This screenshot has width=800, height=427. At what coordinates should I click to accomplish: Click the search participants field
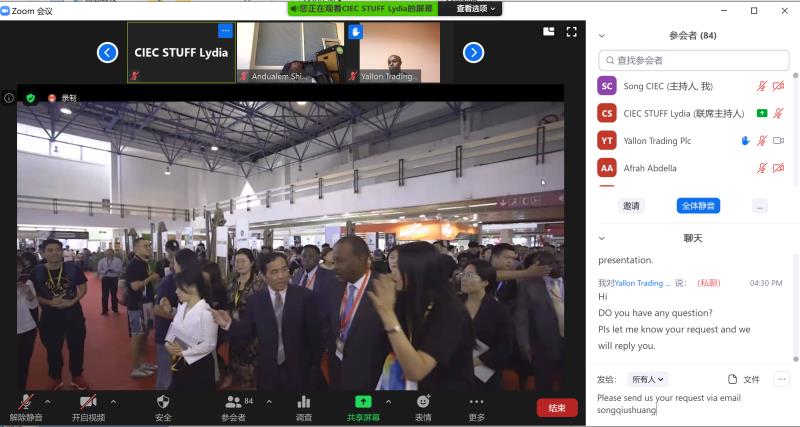coord(694,60)
